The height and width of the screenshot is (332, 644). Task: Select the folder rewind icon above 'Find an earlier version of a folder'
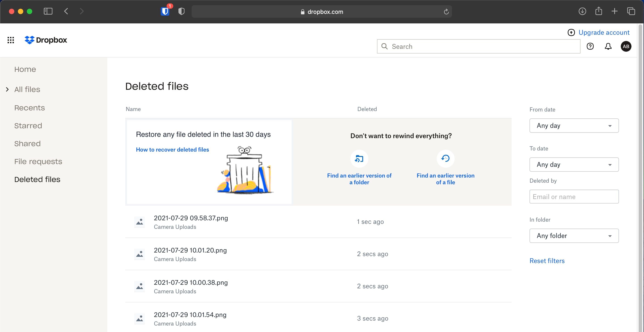359,159
